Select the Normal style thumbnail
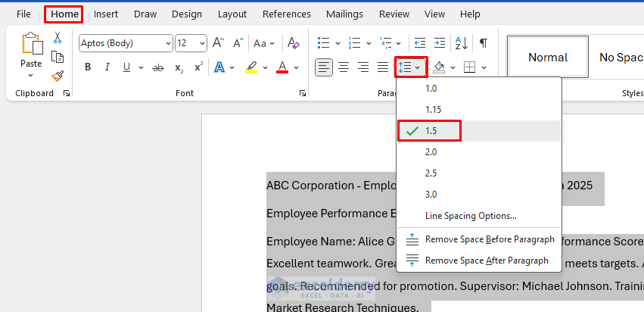 548,58
